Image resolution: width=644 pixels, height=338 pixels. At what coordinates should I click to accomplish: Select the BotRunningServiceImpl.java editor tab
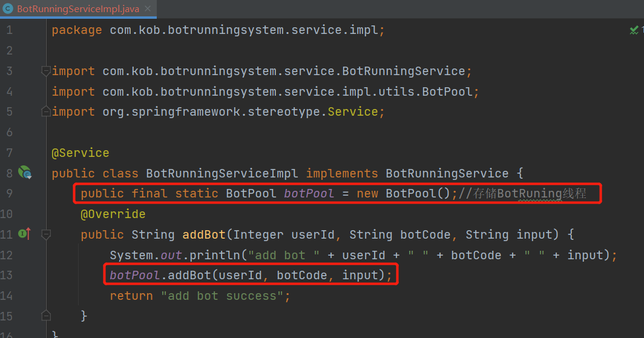coord(78,8)
